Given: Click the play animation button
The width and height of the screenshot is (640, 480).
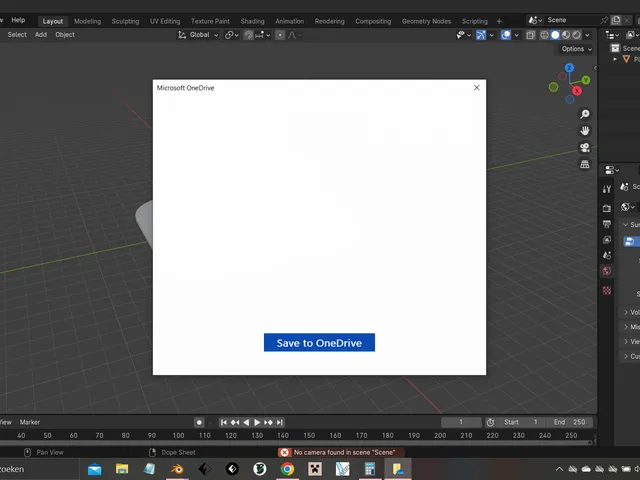Looking at the screenshot, I should point(257,422).
